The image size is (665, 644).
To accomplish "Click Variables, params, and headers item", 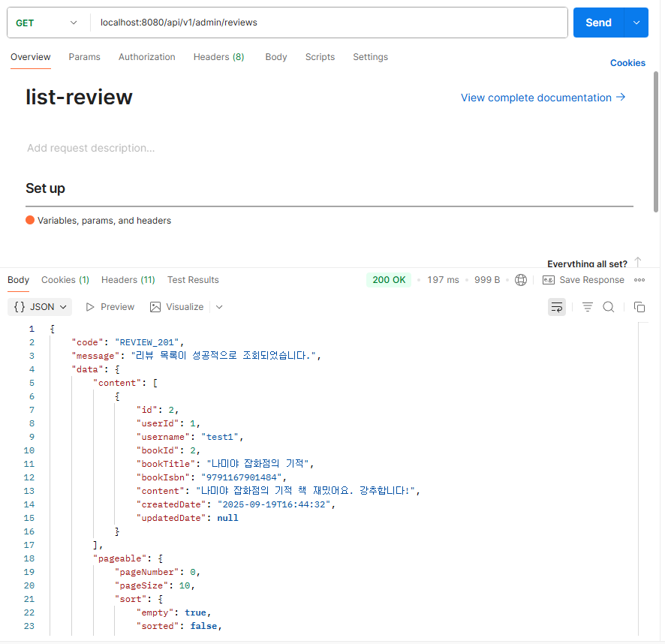I will (104, 221).
